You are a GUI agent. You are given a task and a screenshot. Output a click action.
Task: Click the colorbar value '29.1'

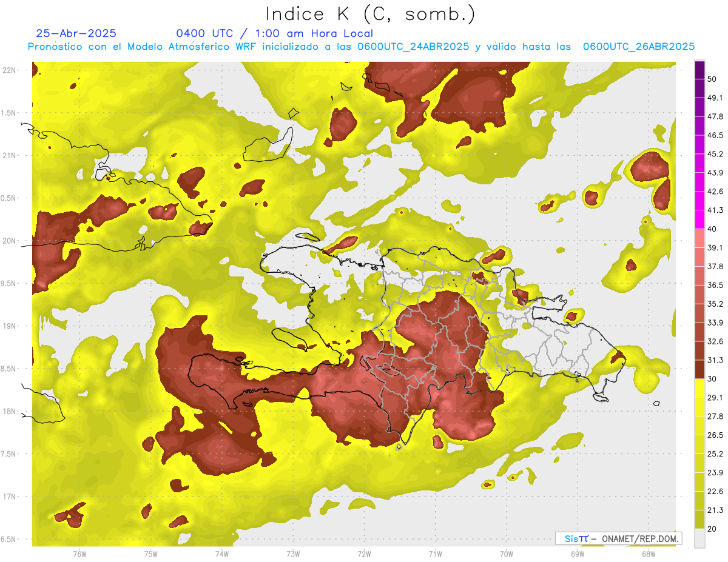click(x=715, y=398)
